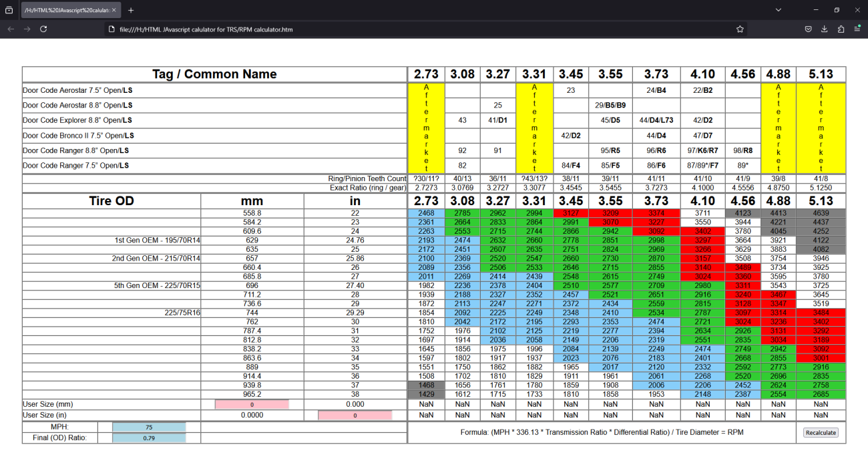Screen dimensions: 868x471
Task: Click the Ring/Pinion Teeth Count label
Action: click(367, 179)
